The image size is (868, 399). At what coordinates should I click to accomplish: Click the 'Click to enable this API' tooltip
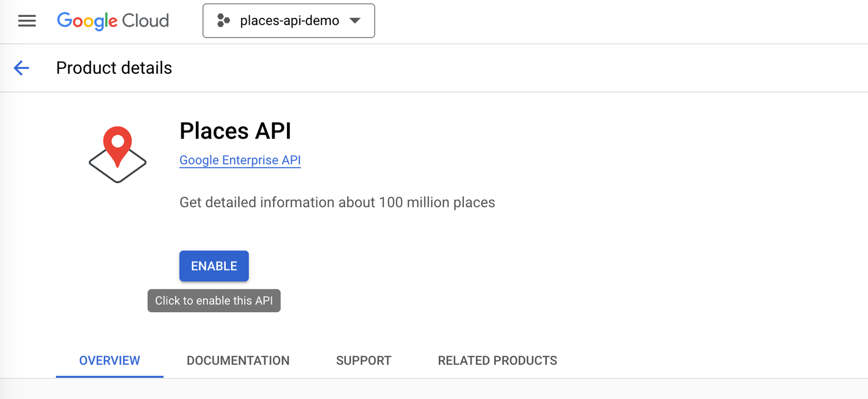point(214,301)
